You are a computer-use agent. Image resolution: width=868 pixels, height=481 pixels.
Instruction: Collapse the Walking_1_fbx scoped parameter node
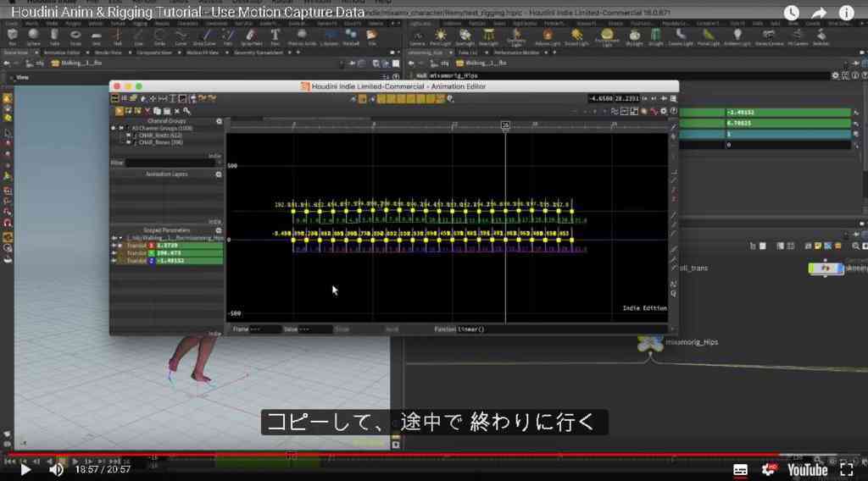(121, 238)
